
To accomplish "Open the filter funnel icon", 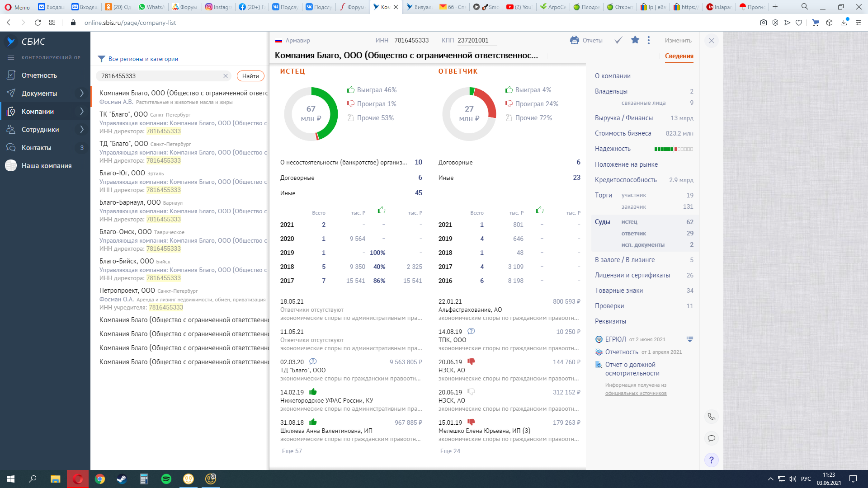I will pos(102,59).
